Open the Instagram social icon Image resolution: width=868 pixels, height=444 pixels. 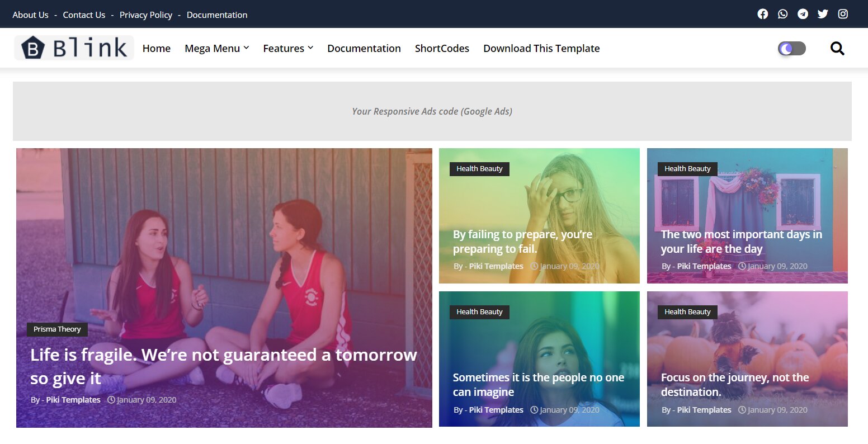tap(843, 14)
